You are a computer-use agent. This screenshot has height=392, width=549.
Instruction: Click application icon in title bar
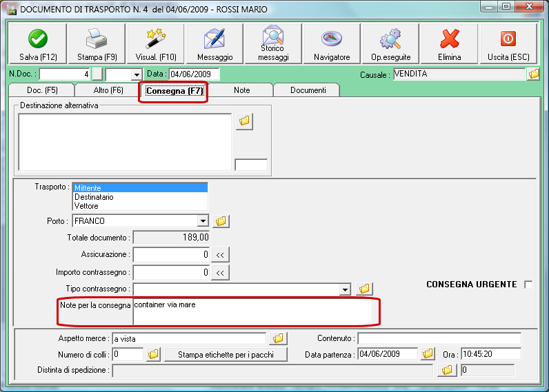[12, 10]
